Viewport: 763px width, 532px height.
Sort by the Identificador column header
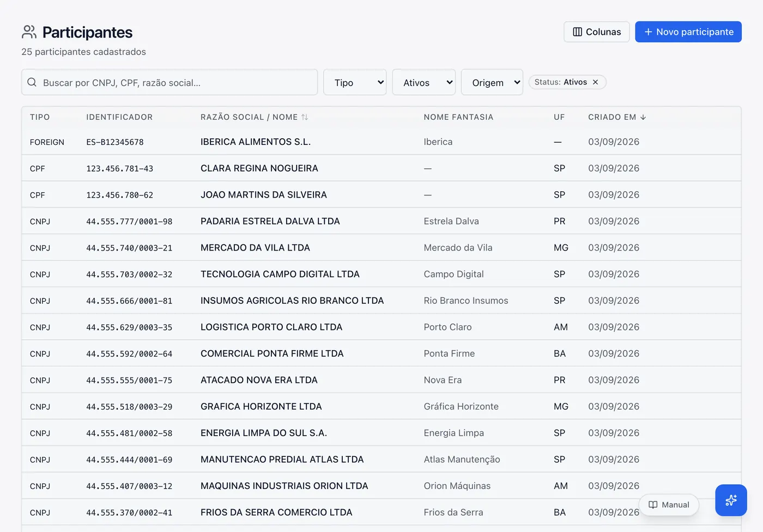click(119, 117)
